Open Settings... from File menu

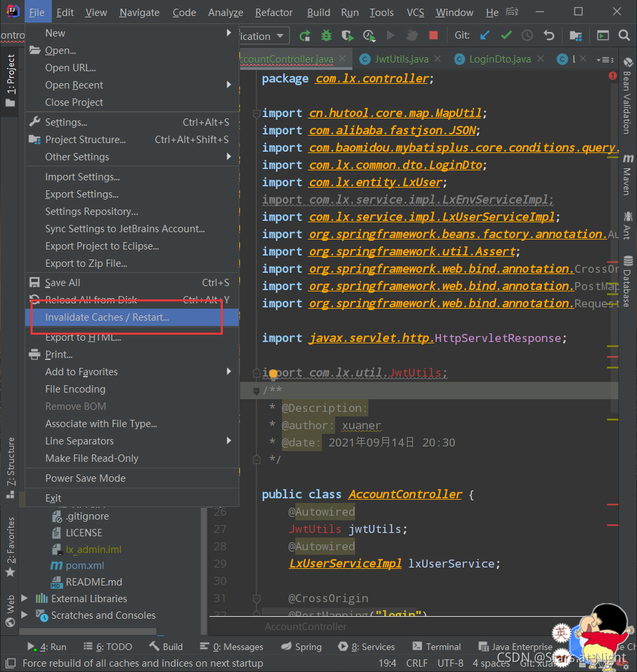(x=132, y=122)
